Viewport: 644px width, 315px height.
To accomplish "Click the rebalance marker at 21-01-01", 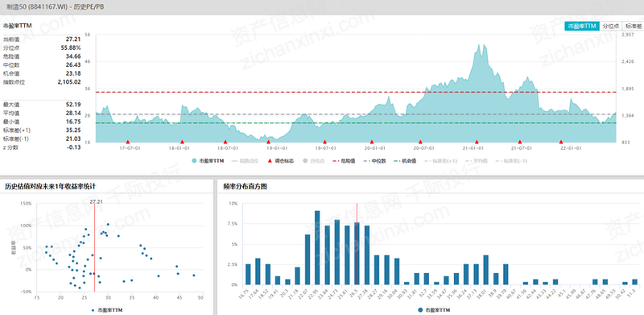I will pyautogui.click(x=477, y=142).
